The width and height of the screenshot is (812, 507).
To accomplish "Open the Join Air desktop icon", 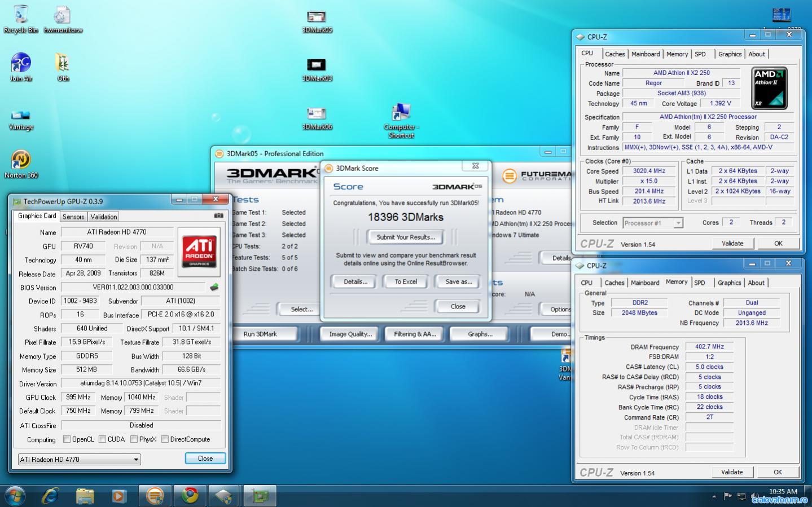I will [21, 68].
